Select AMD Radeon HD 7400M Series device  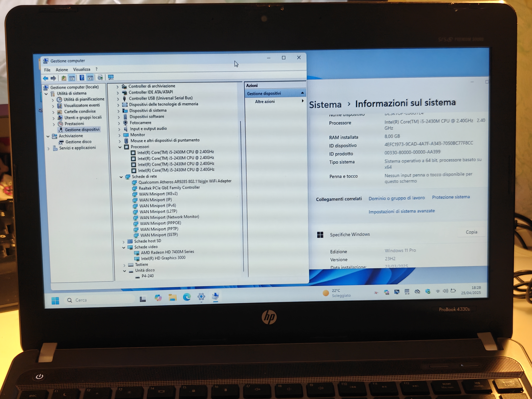[167, 252]
